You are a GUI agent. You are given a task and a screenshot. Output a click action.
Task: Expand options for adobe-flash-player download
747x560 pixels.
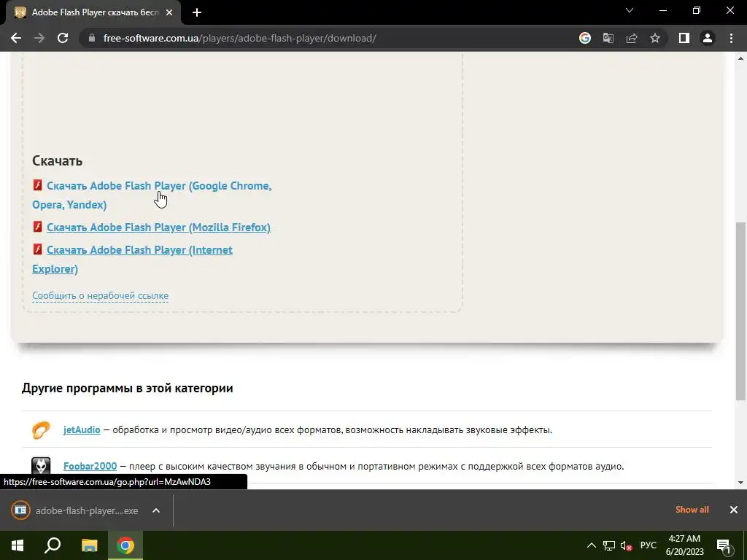[x=156, y=510]
